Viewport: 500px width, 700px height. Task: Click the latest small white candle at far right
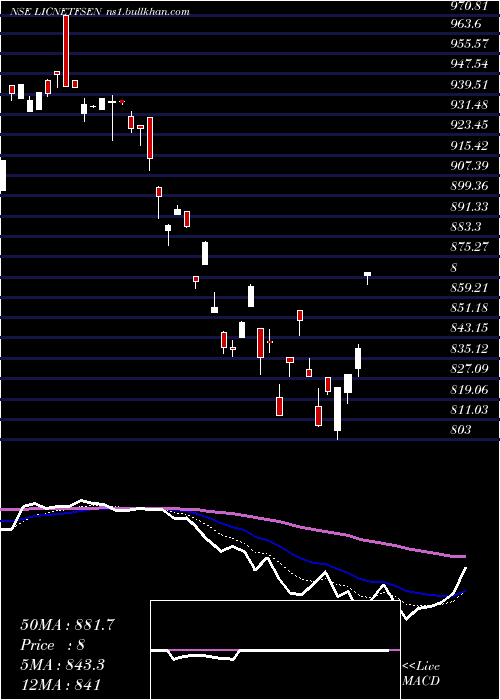click(x=367, y=277)
